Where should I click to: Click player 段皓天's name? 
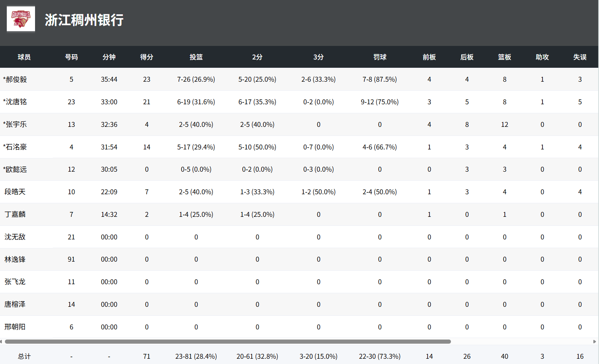click(x=15, y=192)
